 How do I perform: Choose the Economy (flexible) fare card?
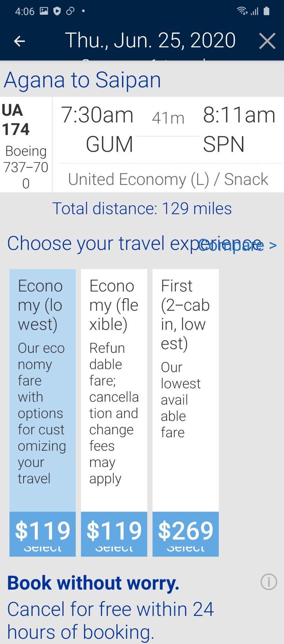coord(114,386)
